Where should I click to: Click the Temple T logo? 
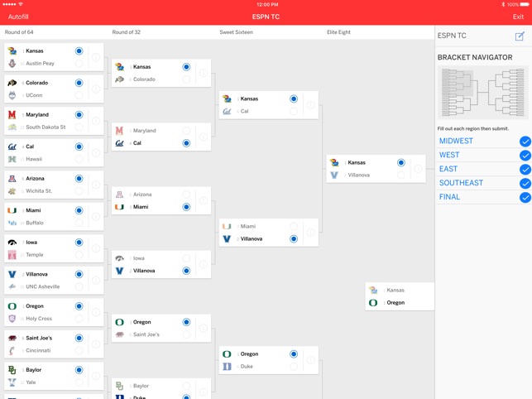[12, 255]
